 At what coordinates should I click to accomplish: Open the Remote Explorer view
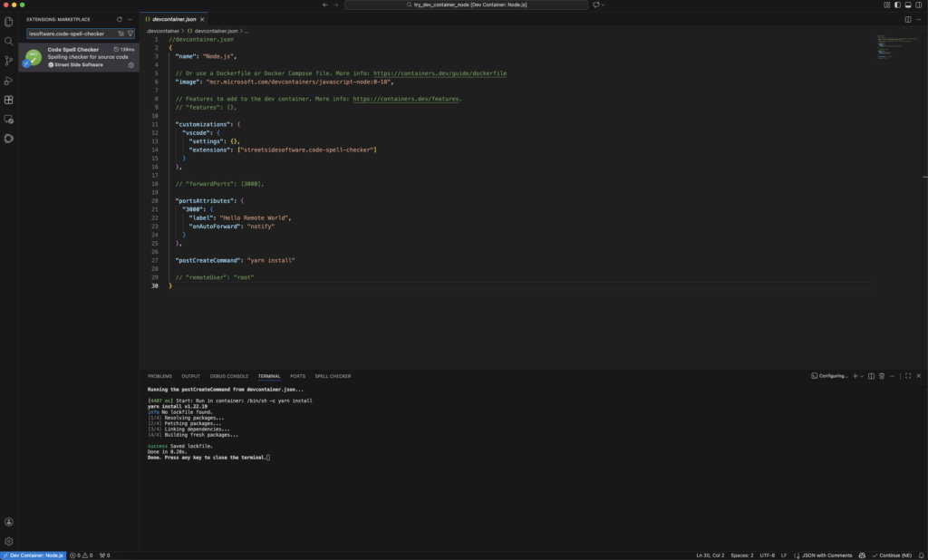click(x=9, y=119)
